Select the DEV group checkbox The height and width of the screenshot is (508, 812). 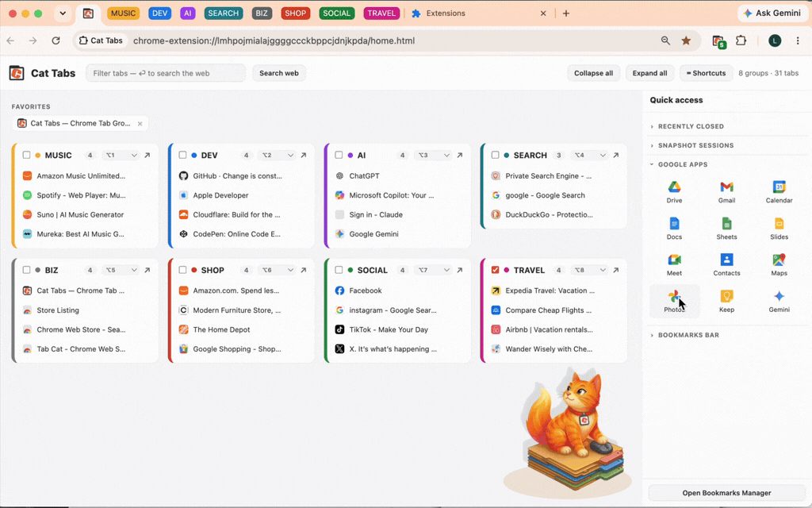[x=182, y=155]
